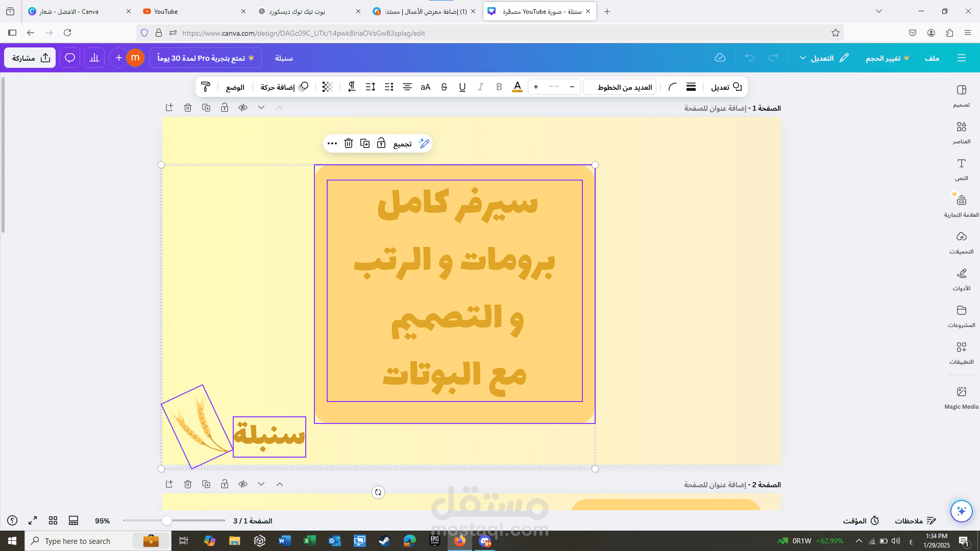980x551 pixels.
Task: Increase font size plus button
Action: (536, 87)
